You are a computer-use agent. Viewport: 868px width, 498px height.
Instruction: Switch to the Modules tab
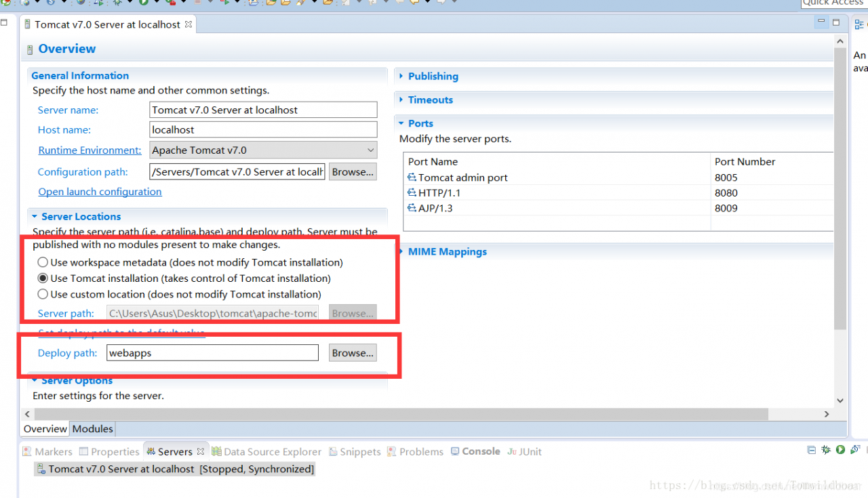tap(92, 429)
